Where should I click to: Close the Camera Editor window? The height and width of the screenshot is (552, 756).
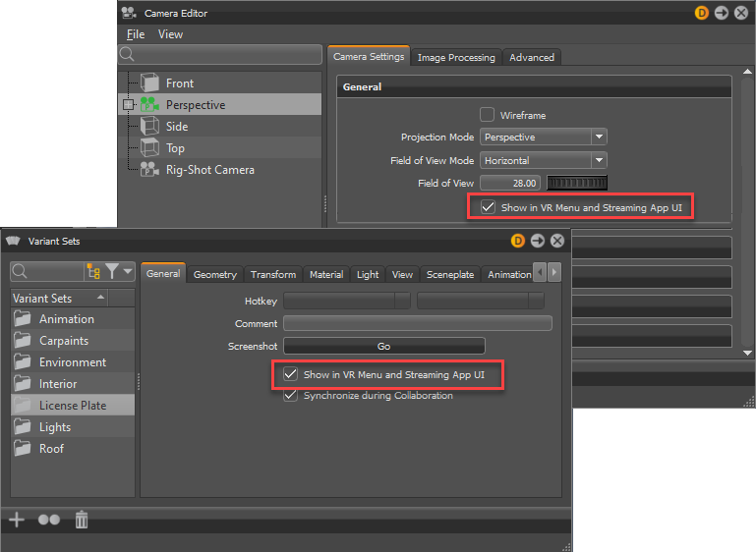pyautogui.click(x=741, y=13)
